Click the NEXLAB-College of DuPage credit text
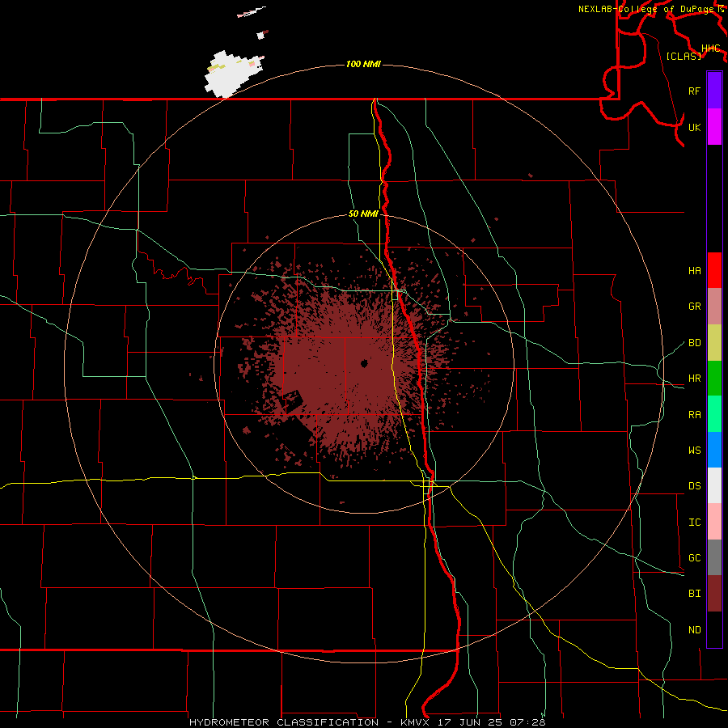The width and height of the screenshot is (728, 728). [x=647, y=9]
